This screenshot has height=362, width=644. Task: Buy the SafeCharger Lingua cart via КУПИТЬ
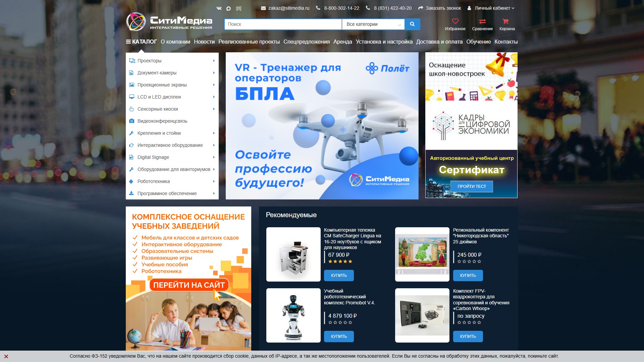[339, 276]
